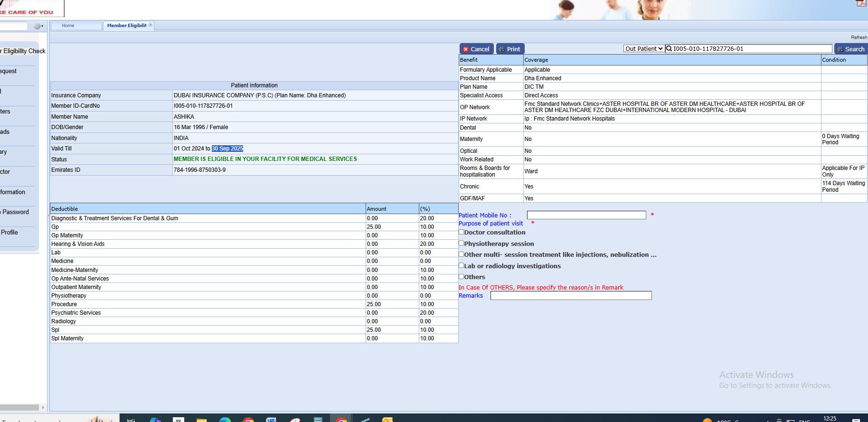
Task: Select the Member Eligibility tab
Action: coord(126,26)
